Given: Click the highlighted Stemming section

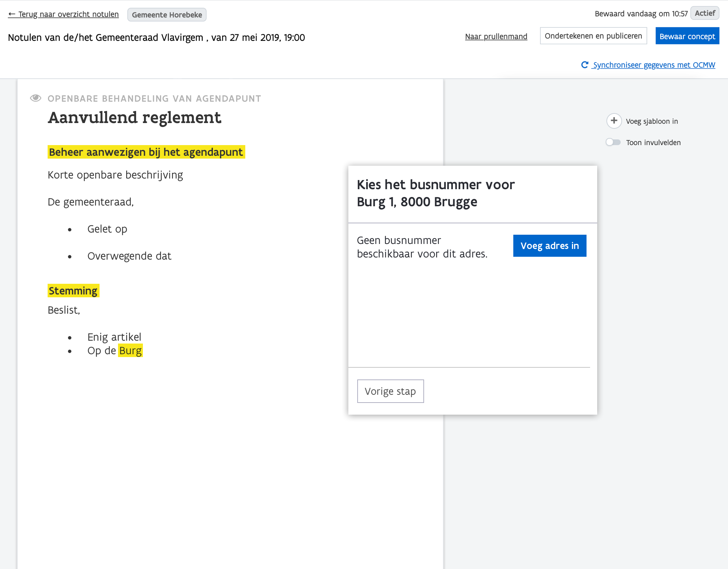Looking at the screenshot, I should (x=73, y=291).
